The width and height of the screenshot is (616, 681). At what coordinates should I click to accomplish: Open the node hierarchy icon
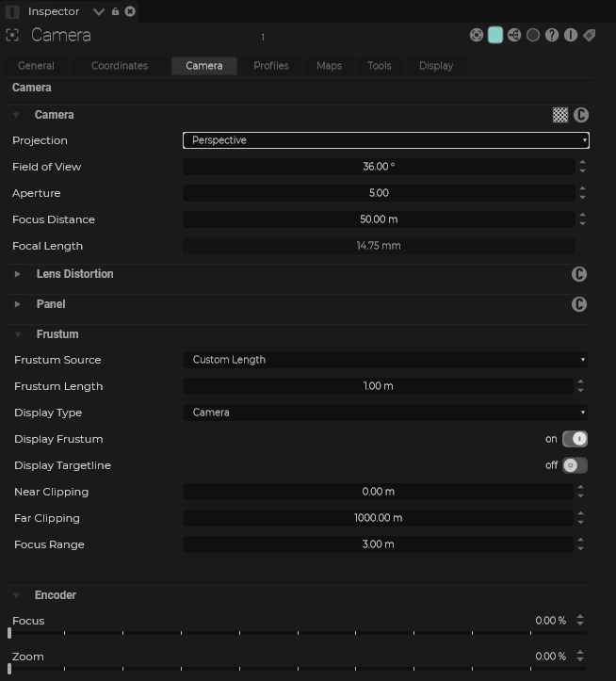pyautogui.click(x=514, y=36)
